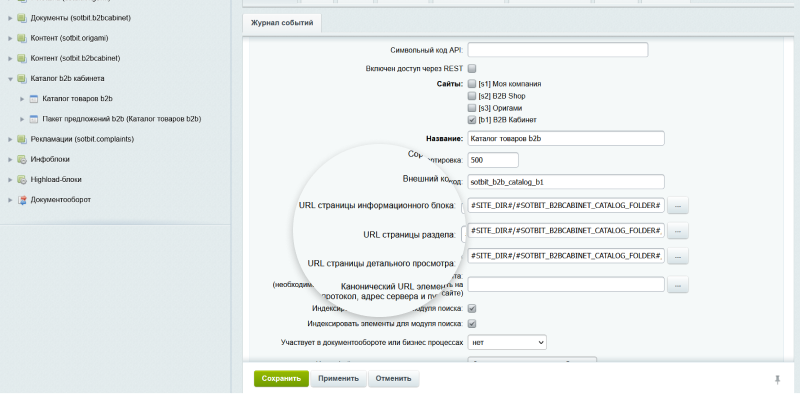Open Документооборот in the left tree
Screen dimensions: 800x394
pos(61,200)
